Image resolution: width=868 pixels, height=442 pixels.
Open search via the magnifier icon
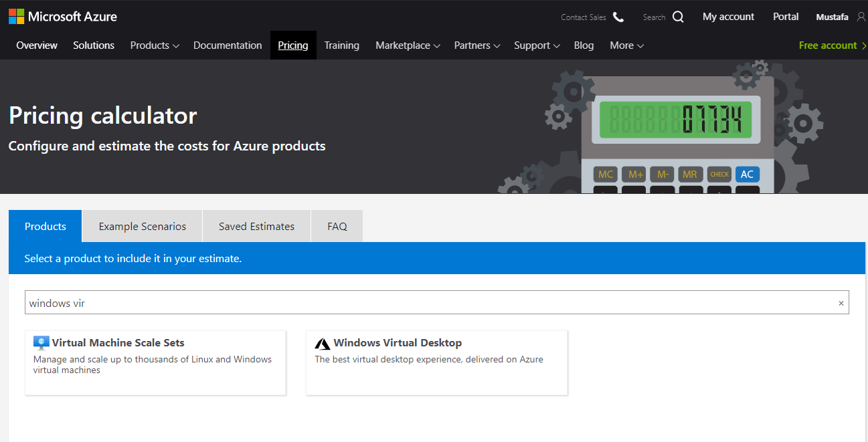click(x=678, y=17)
